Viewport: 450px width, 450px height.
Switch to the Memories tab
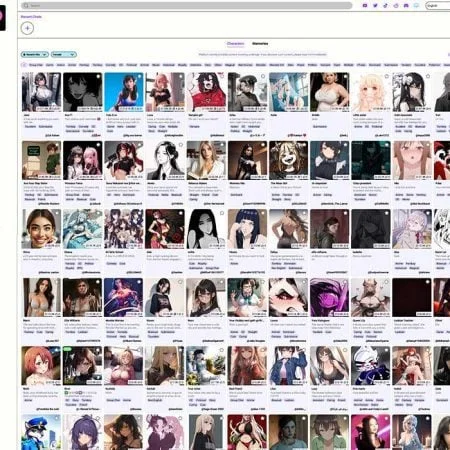[x=260, y=44]
